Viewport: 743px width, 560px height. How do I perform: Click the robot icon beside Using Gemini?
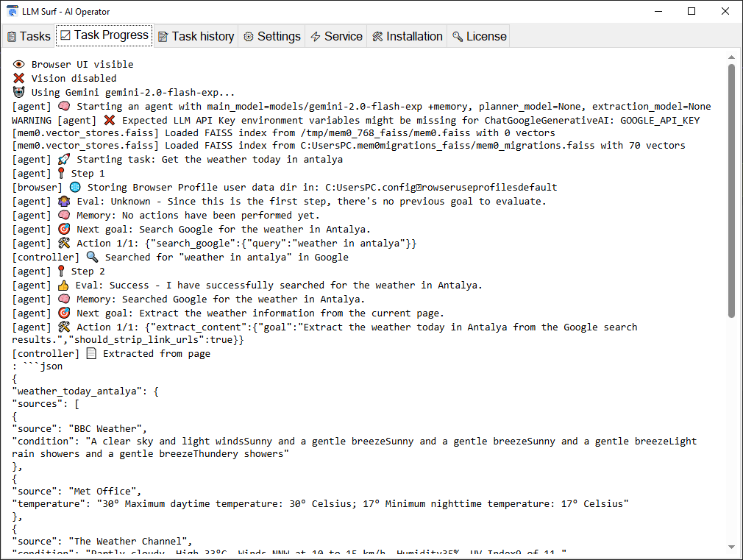click(x=19, y=93)
